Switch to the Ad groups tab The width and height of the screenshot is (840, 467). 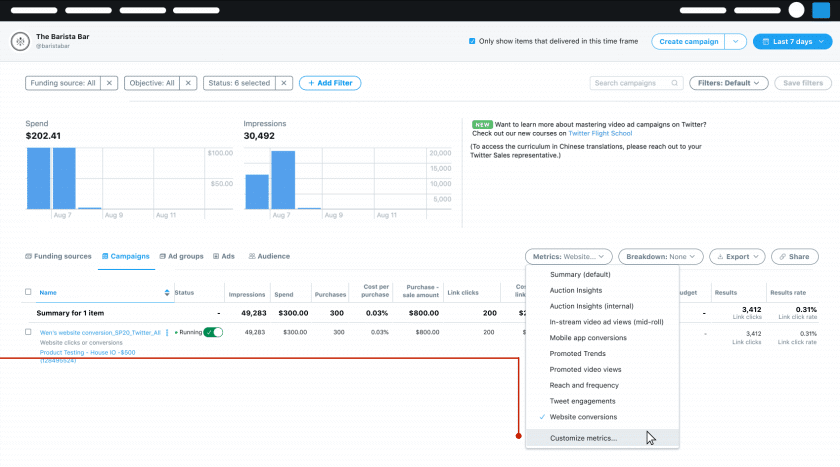pos(181,256)
